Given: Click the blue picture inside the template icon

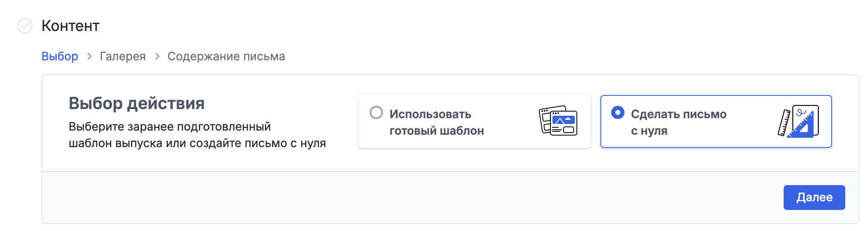Looking at the screenshot, I should (564, 120).
